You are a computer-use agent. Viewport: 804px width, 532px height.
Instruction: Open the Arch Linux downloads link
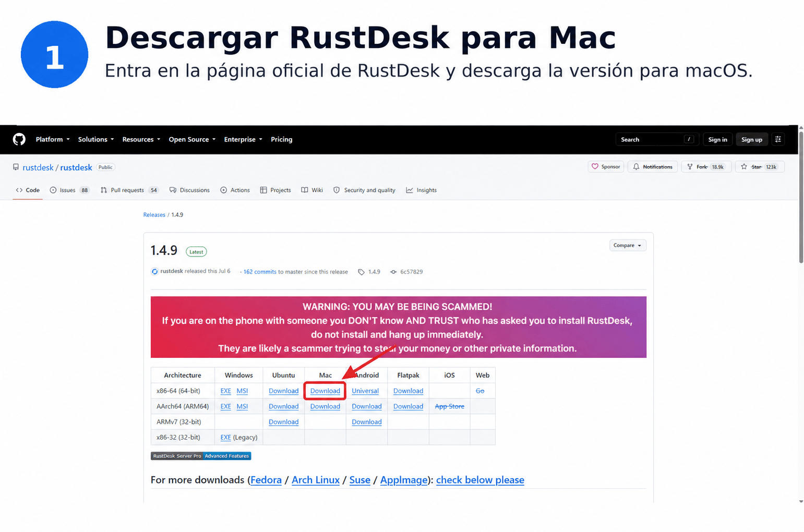pos(316,480)
